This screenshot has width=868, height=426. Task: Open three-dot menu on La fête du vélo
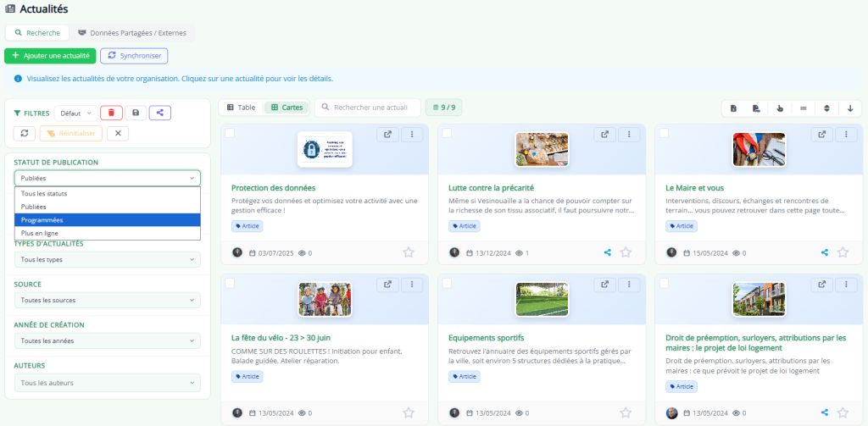point(412,285)
